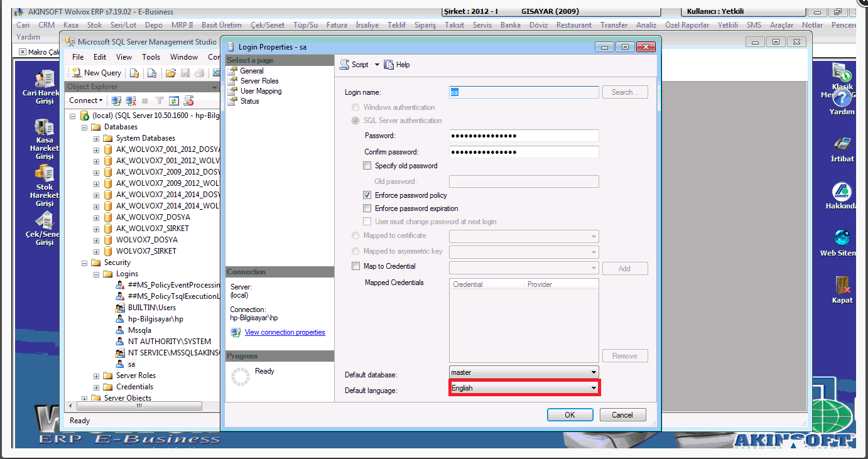Open Banka menu in Wolvox

[x=511, y=25]
